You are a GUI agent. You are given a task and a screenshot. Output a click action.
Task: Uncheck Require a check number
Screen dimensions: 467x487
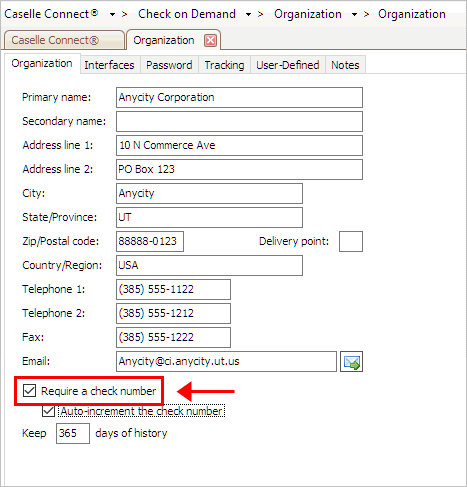29,391
